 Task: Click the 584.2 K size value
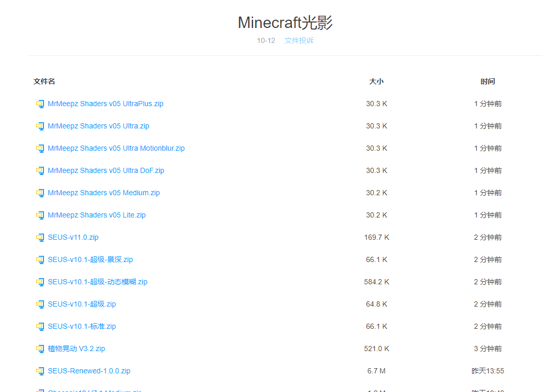[377, 282]
